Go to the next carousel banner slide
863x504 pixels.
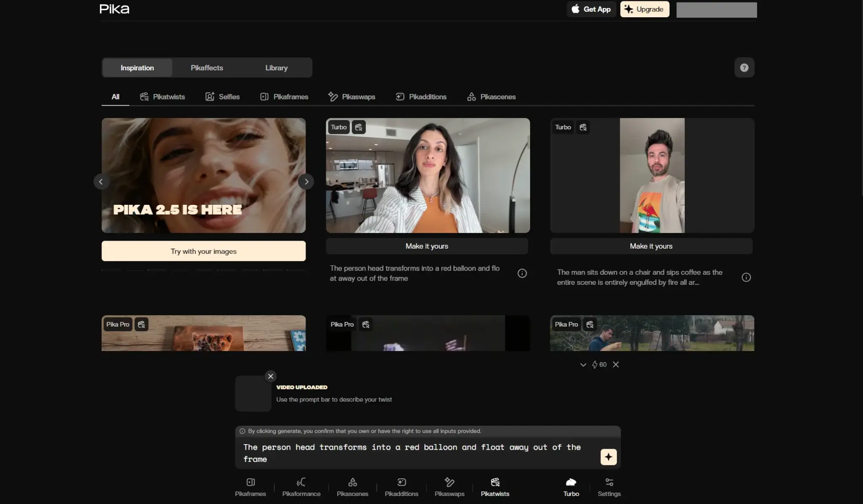coord(306,182)
